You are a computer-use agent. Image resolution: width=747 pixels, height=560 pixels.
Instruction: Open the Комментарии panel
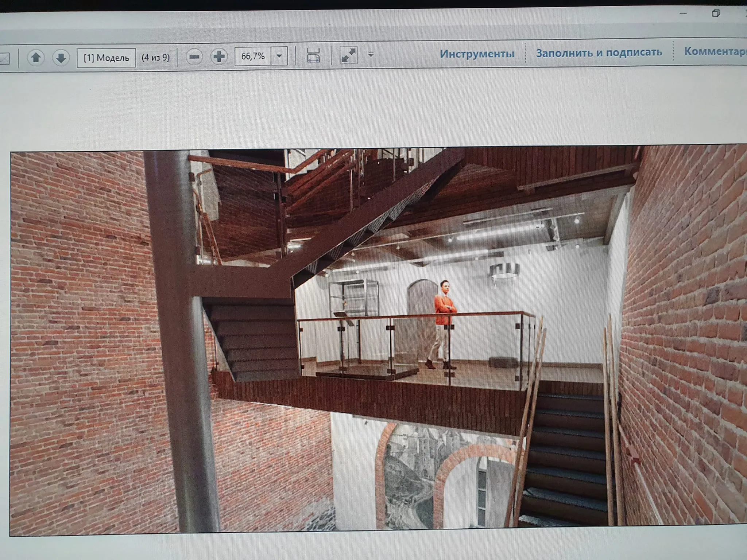click(714, 51)
